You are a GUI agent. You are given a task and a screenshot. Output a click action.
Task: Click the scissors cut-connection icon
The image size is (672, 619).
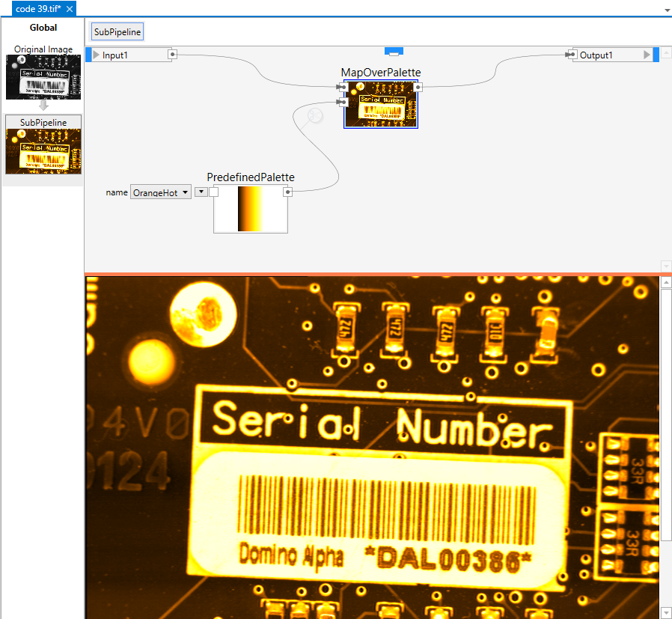click(x=315, y=116)
